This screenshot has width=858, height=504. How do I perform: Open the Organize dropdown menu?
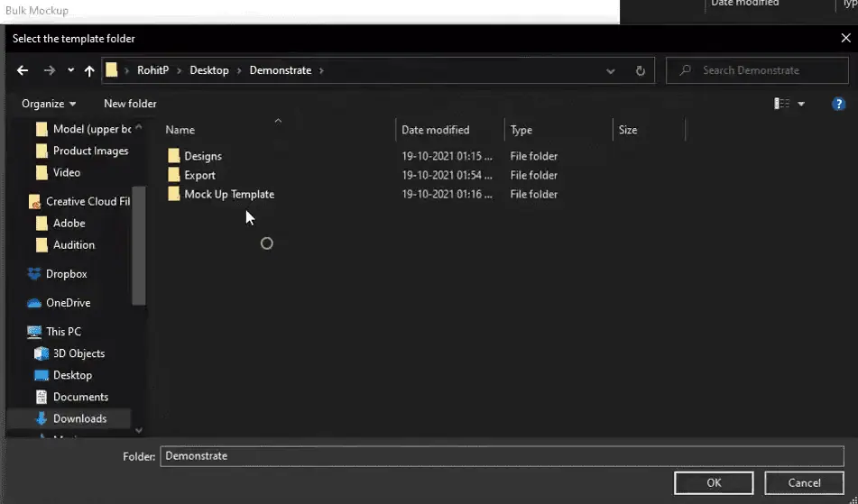click(49, 104)
